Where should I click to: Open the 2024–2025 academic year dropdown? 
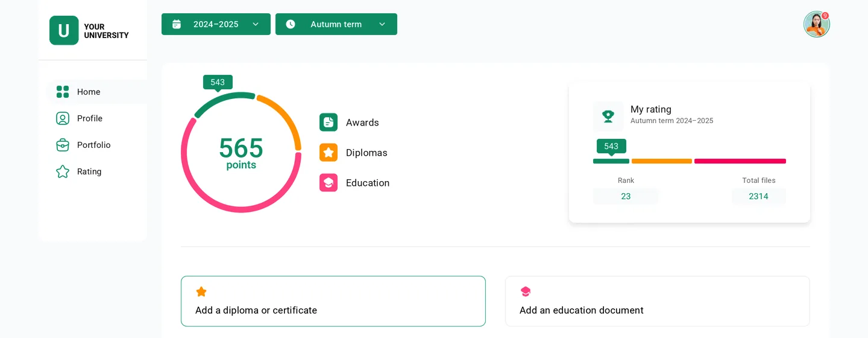(x=216, y=24)
